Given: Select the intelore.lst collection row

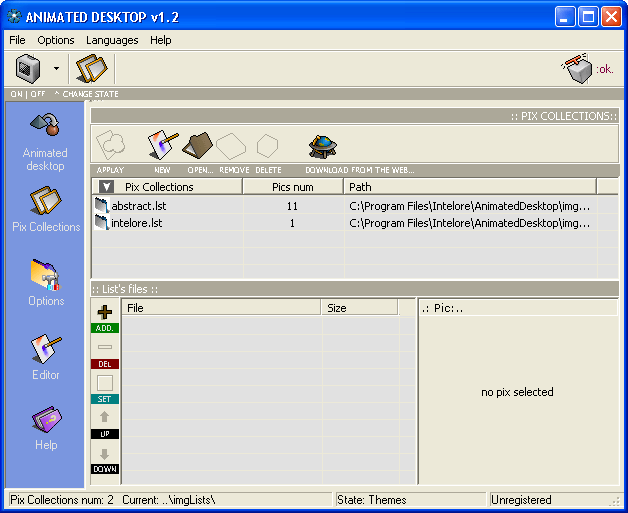Looking at the screenshot, I should pyautogui.click(x=355, y=223).
